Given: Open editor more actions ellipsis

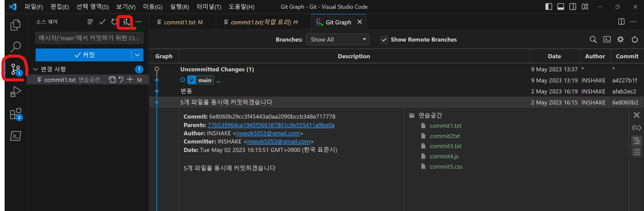Looking at the screenshot, I should (633, 22).
